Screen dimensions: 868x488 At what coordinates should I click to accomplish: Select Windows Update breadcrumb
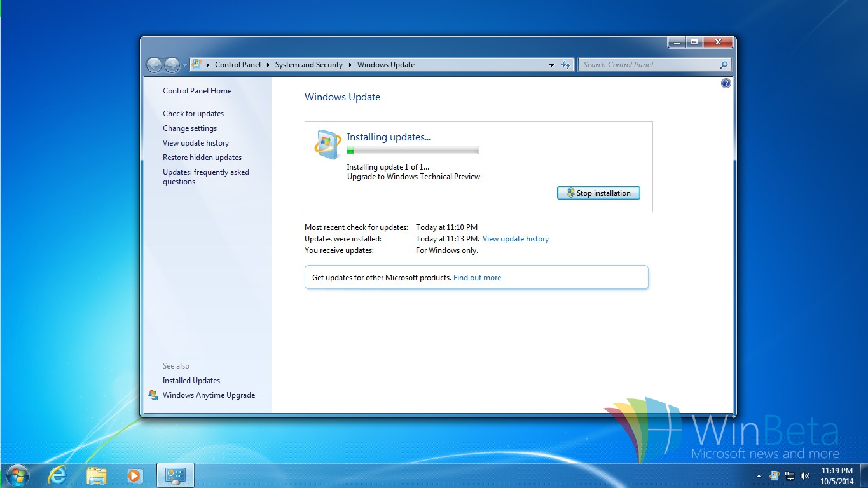(x=386, y=65)
